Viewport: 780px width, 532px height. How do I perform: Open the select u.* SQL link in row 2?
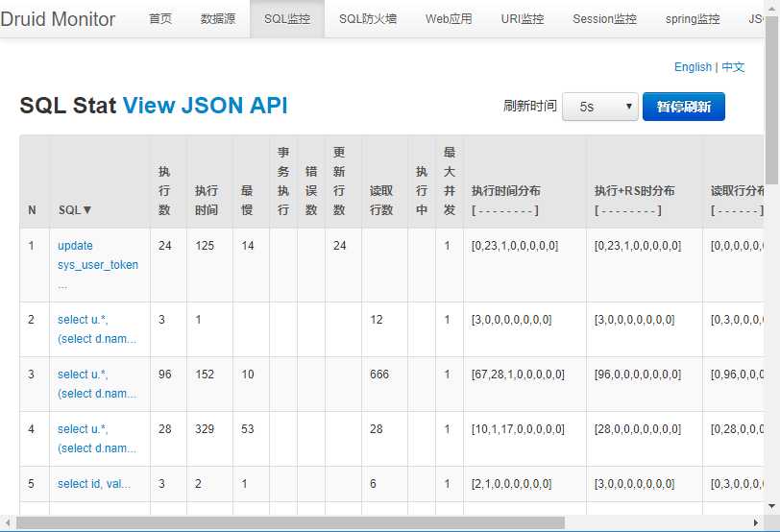tap(96, 329)
